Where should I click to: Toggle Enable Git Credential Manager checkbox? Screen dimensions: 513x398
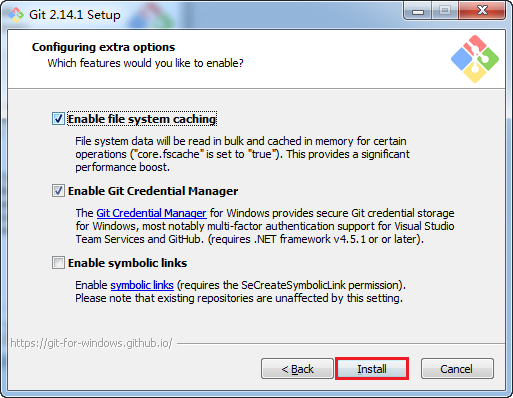(58, 191)
